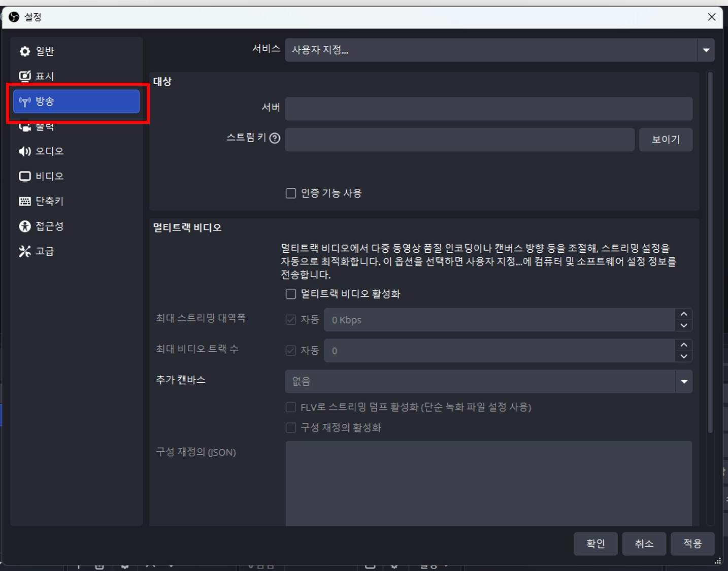Viewport: 728px width, 571px height.
Task: Select the 표시 appearance icon
Action: point(25,76)
